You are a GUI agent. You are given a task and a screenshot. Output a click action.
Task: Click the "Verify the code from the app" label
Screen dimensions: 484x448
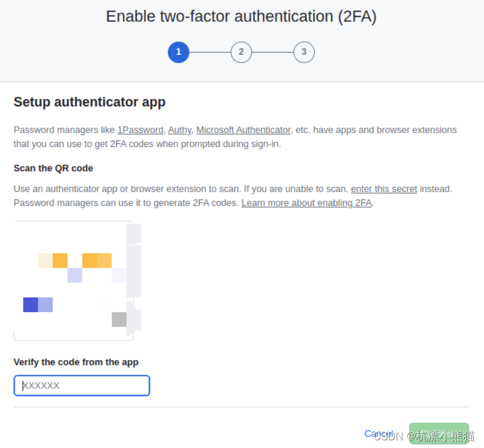pos(76,362)
